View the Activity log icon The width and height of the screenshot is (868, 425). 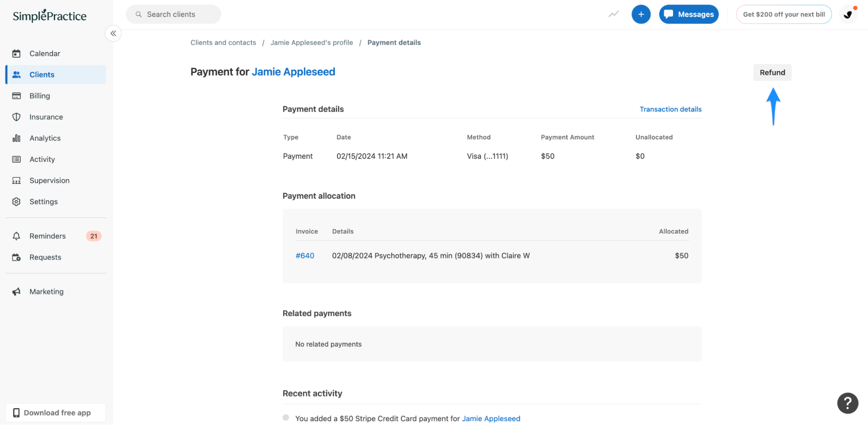point(16,159)
